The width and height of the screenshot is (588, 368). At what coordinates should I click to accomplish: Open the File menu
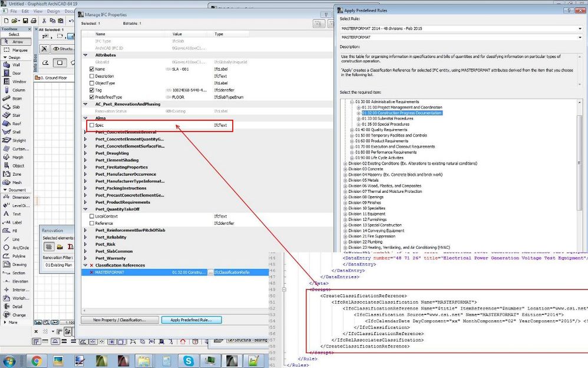(14, 11)
